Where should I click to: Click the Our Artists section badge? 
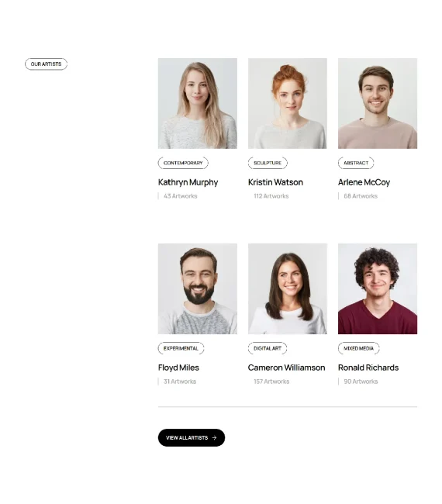click(46, 64)
